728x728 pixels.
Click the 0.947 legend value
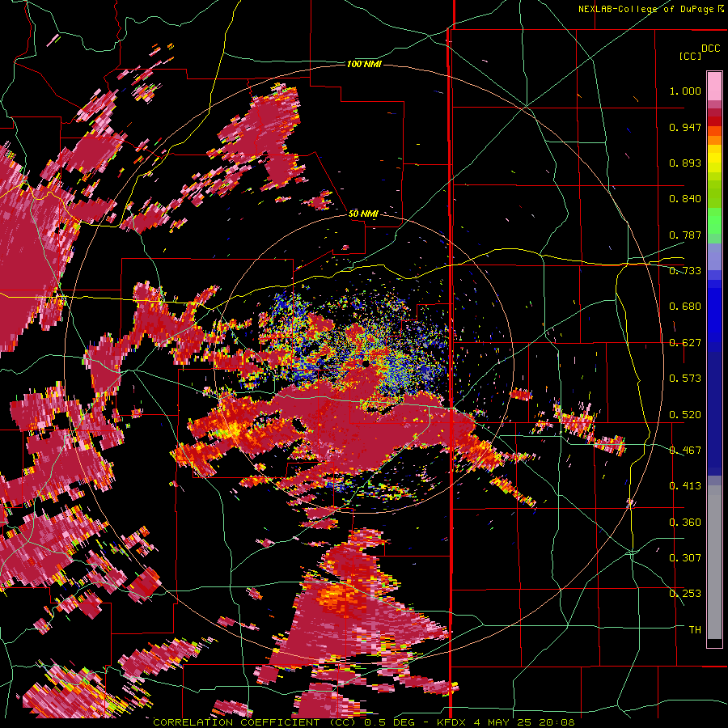click(x=685, y=127)
